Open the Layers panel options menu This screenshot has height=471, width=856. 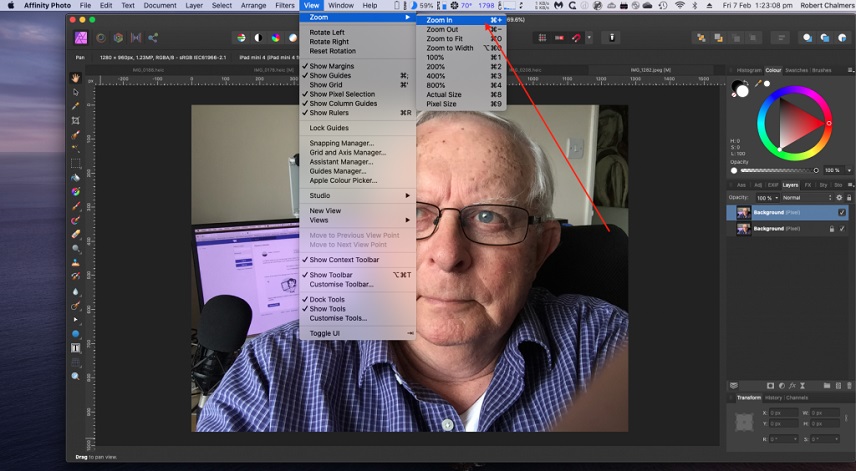pos(850,185)
